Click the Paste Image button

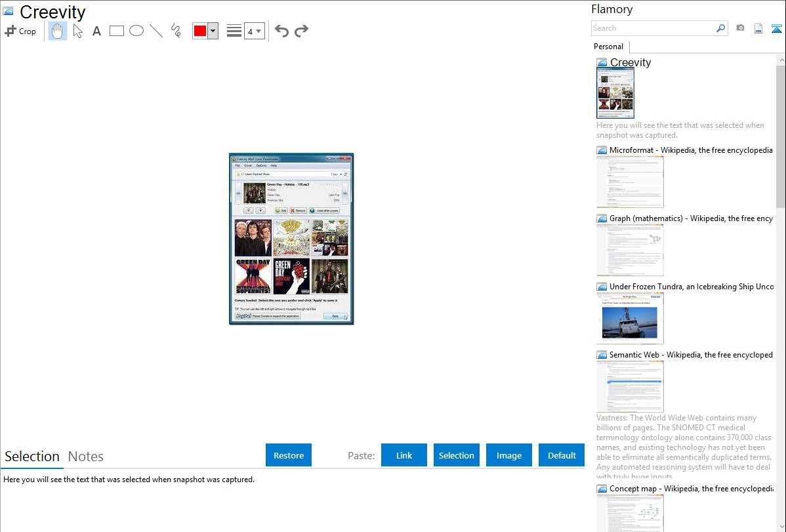pyautogui.click(x=508, y=455)
